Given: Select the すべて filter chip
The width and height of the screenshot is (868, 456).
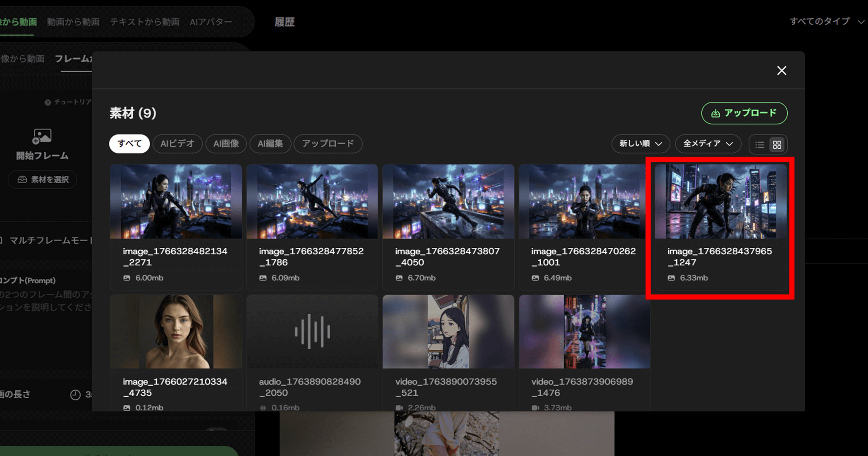Looking at the screenshot, I should 129,144.
